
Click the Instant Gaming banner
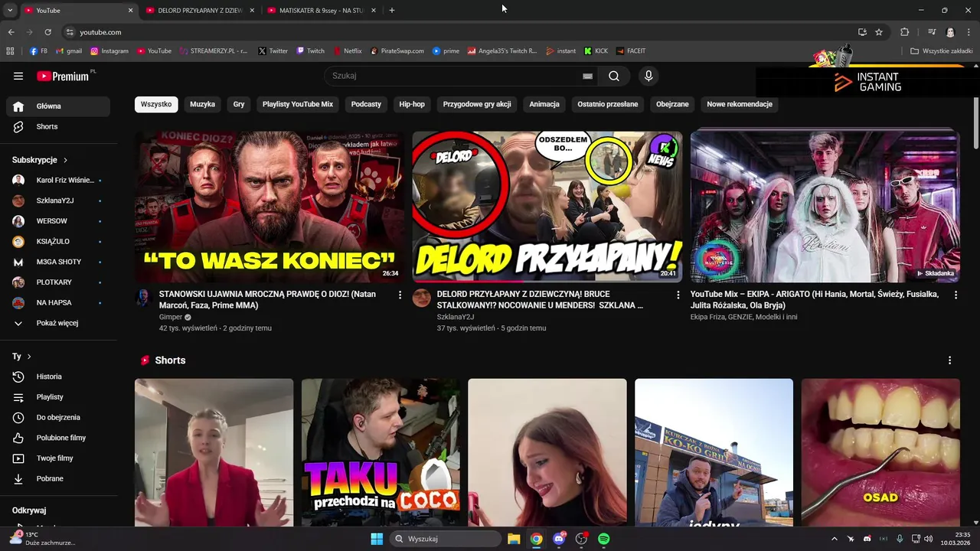[x=867, y=83]
